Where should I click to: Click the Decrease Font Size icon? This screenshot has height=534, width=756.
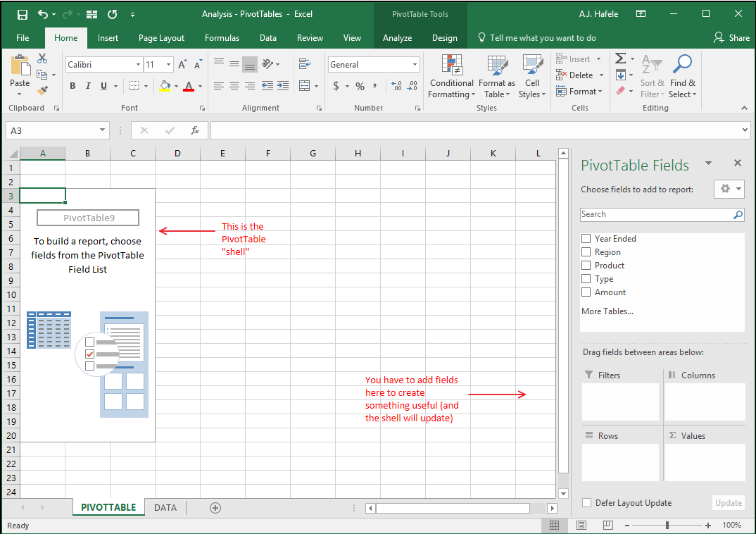click(x=199, y=64)
